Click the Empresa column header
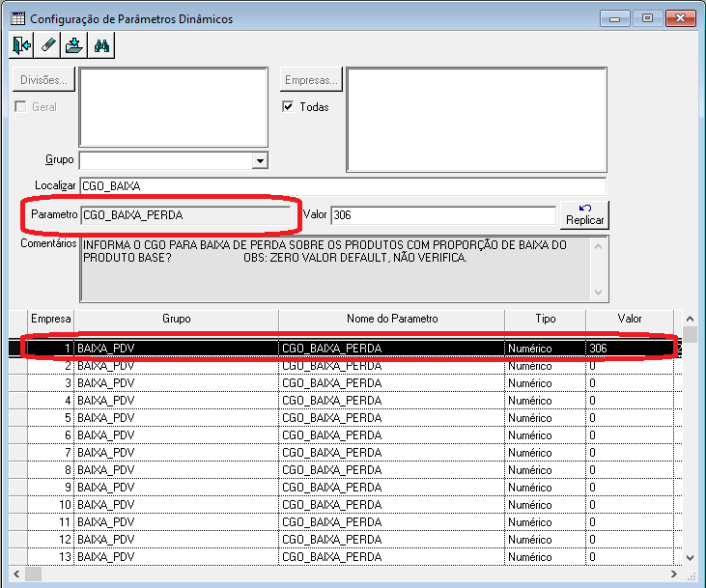Image resolution: width=706 pixels, height=588 pixels. tap(50, 319)
